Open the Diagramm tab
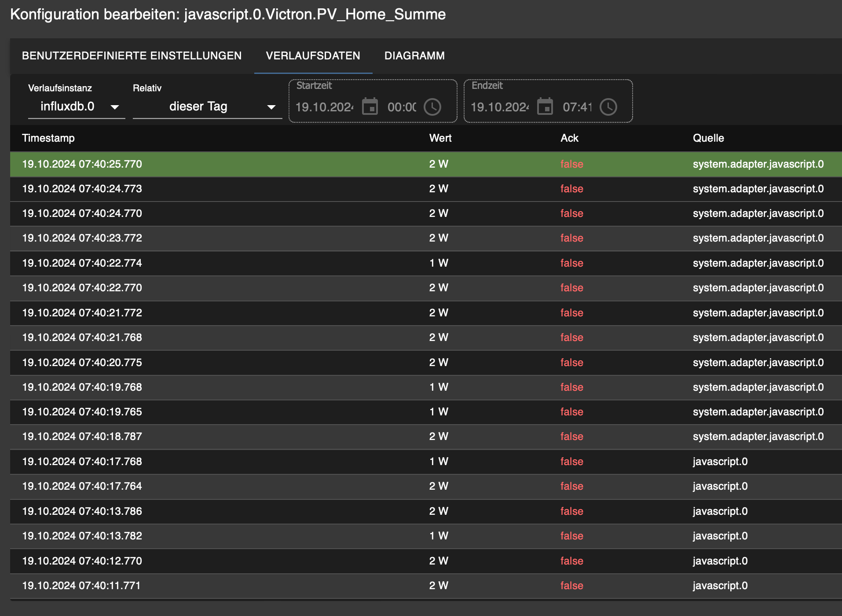 [414, 56]
